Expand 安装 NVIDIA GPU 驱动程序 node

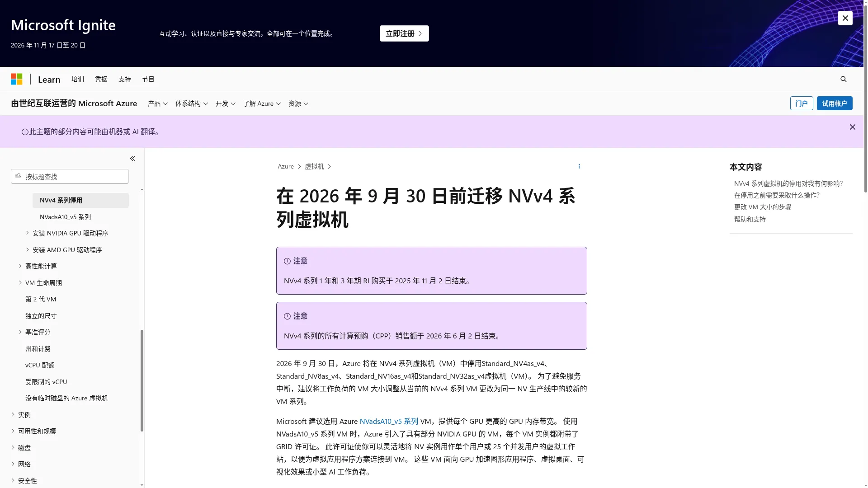27,233
